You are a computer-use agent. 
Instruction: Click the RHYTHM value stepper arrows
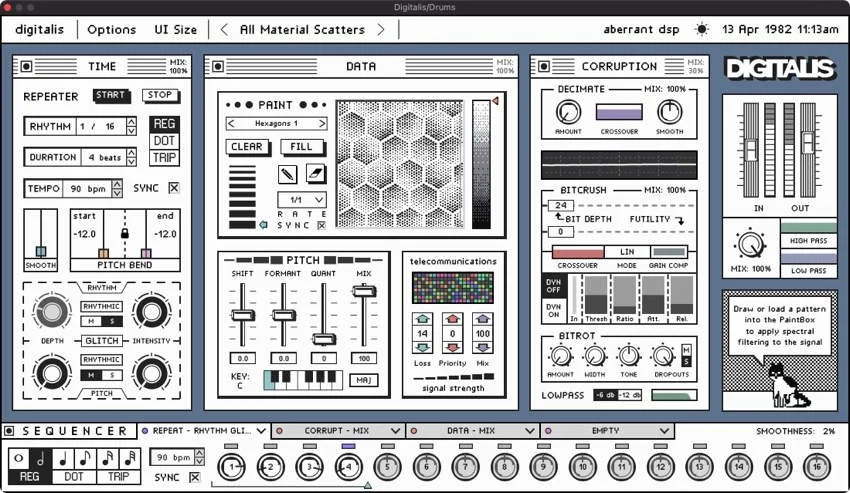[131, 126]
